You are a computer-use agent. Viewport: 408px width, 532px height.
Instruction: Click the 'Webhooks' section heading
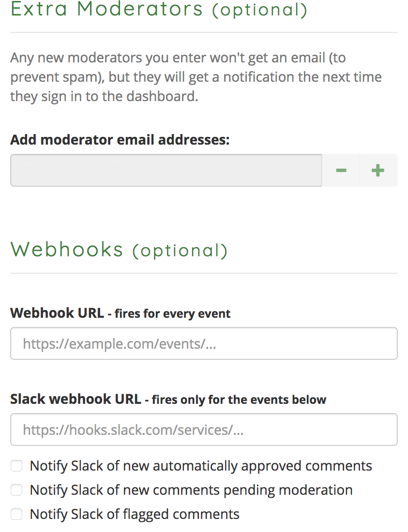(x=67, y=250)
